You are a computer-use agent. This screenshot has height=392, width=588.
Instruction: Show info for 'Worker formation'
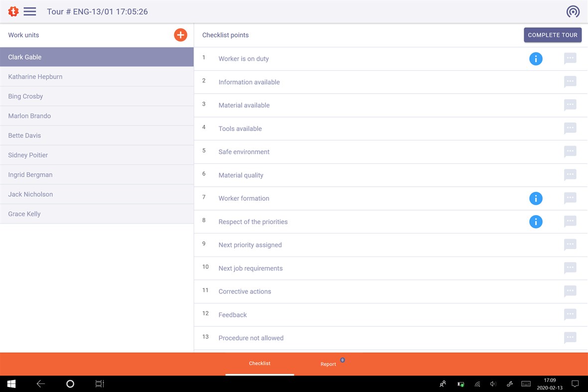(536, 198)
